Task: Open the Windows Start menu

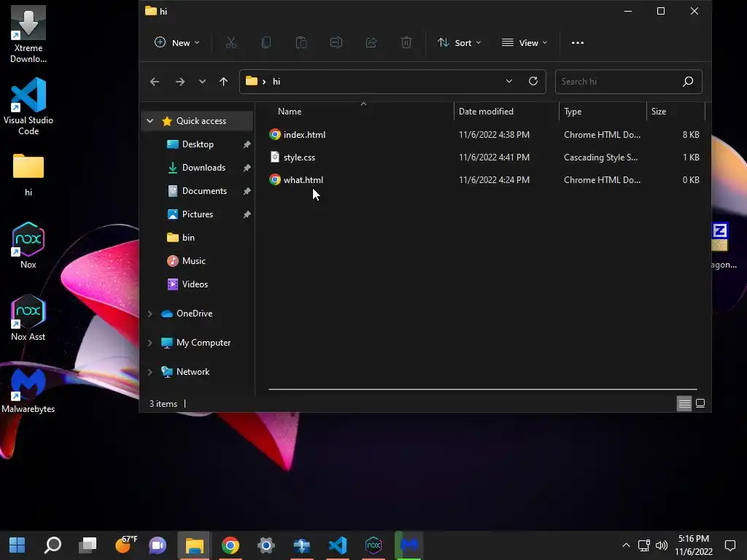Action: click(x=18, y=545)
